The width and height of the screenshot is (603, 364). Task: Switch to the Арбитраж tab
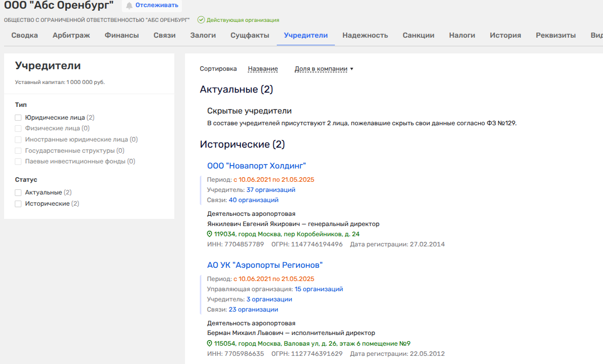[x=71, y=35]
